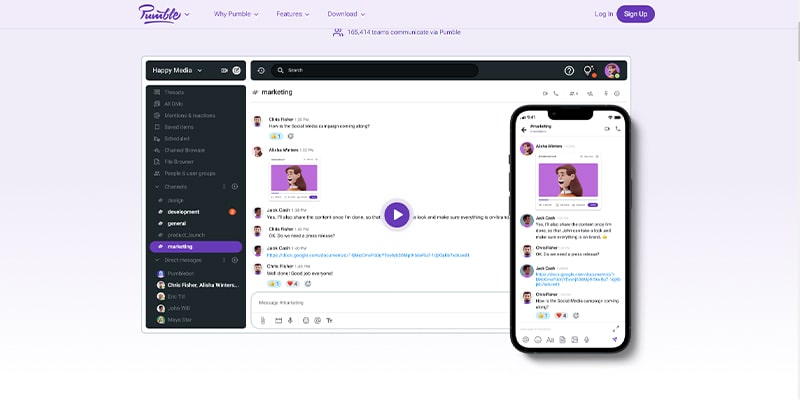Start video call in marketing channel header
This screenshot has height=400, width=800.
pyautogui.click(x=545, y=93)
